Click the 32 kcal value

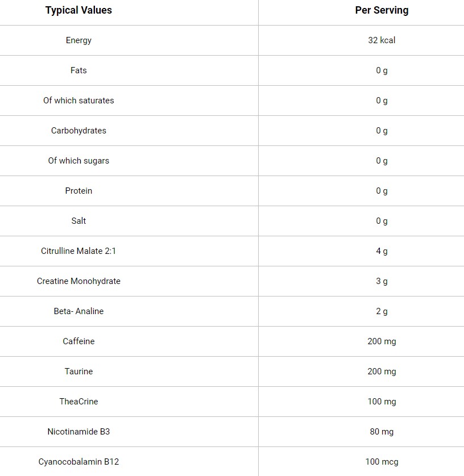pos(382,40)
